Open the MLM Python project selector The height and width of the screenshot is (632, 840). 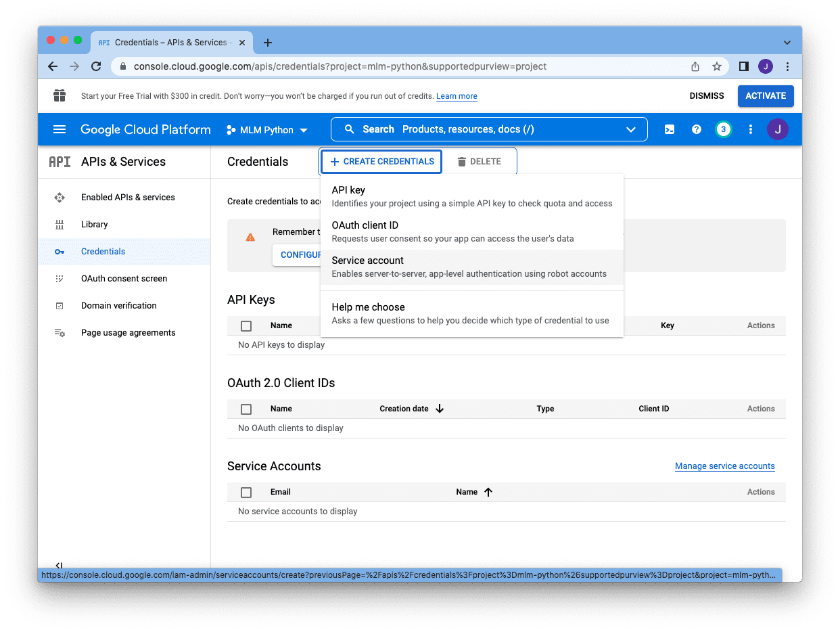(x=267, y=130)
